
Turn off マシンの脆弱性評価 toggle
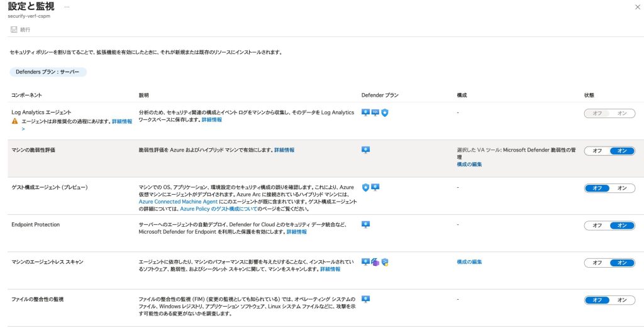pos(597,151)
